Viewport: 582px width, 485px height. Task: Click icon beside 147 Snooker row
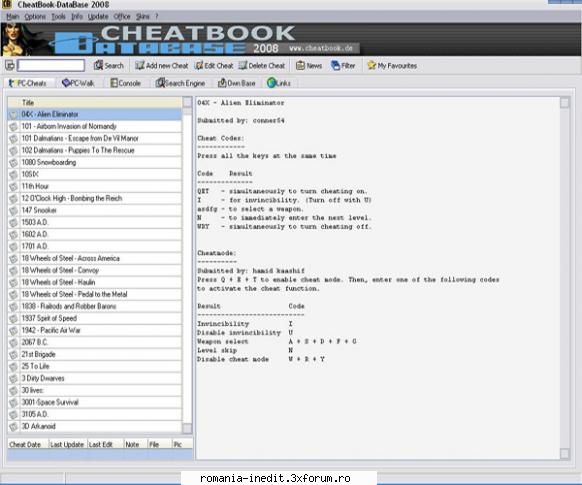[13, 210]
